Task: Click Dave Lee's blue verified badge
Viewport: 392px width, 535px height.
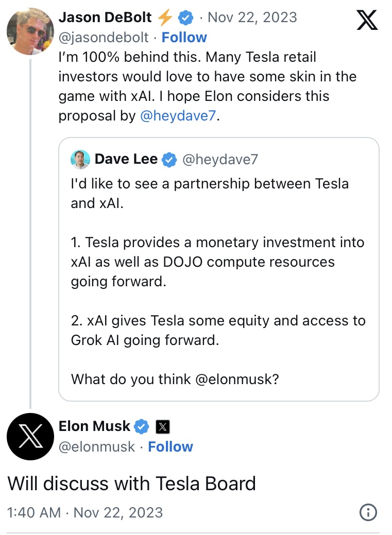Action: pyautogui.click(x=169, y=160)
